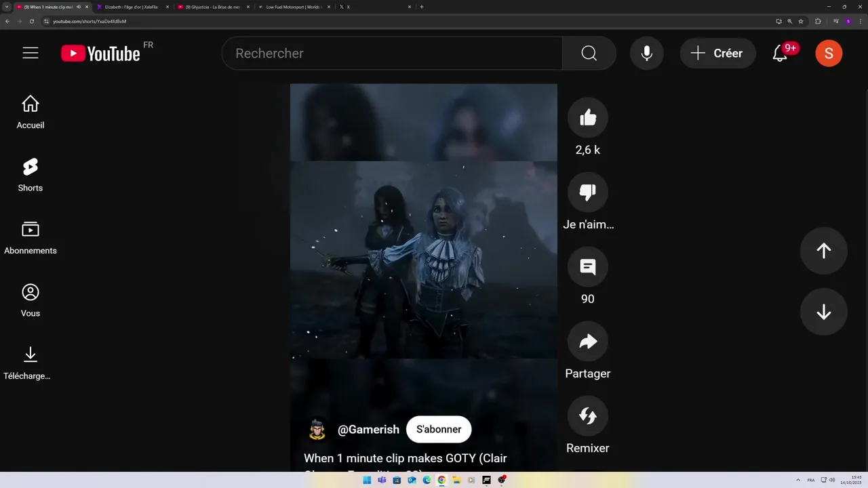
Task: Open the orange S account avatar
Action: [829, 54]
